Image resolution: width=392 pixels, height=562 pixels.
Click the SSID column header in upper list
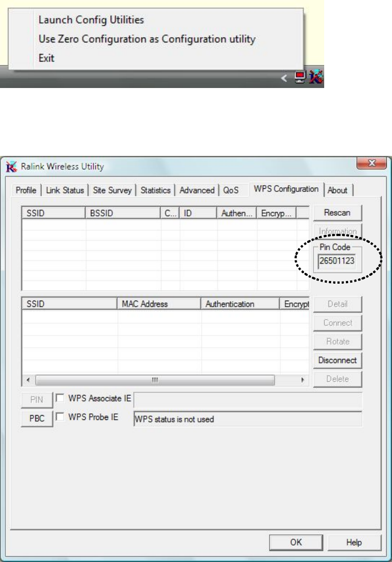point(54,213)
